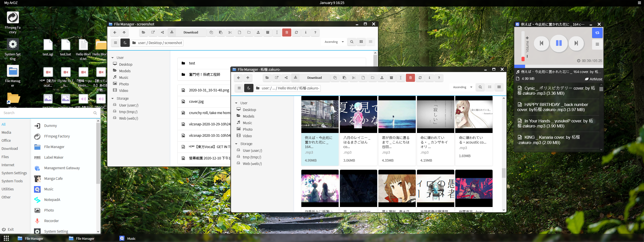Image resolution: width=644 pixels, height=242 pixels.
Task: Click the search icon in zakuro File Manager
Action: pyautogui.click(x=480, y=87)
